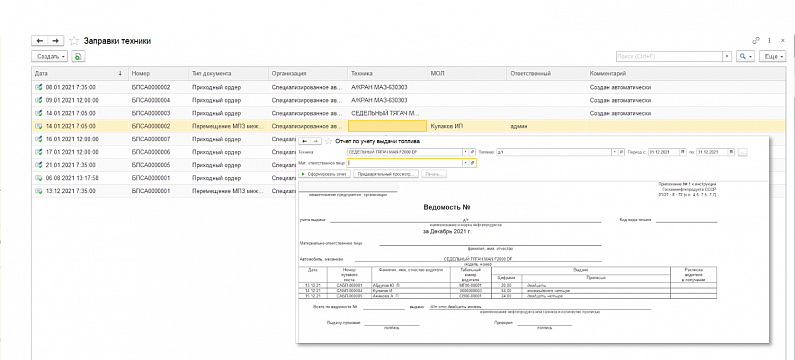The image size is (795, 360).
Task: Expand the Техника field dropdown in report
Action: pyautogui.click(x=465, y=152)
